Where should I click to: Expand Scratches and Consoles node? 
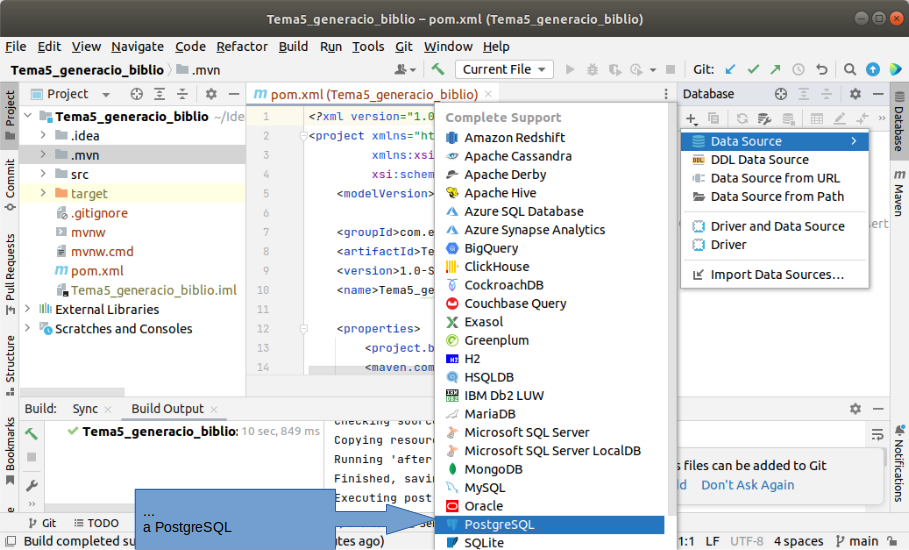coord(27,328)
